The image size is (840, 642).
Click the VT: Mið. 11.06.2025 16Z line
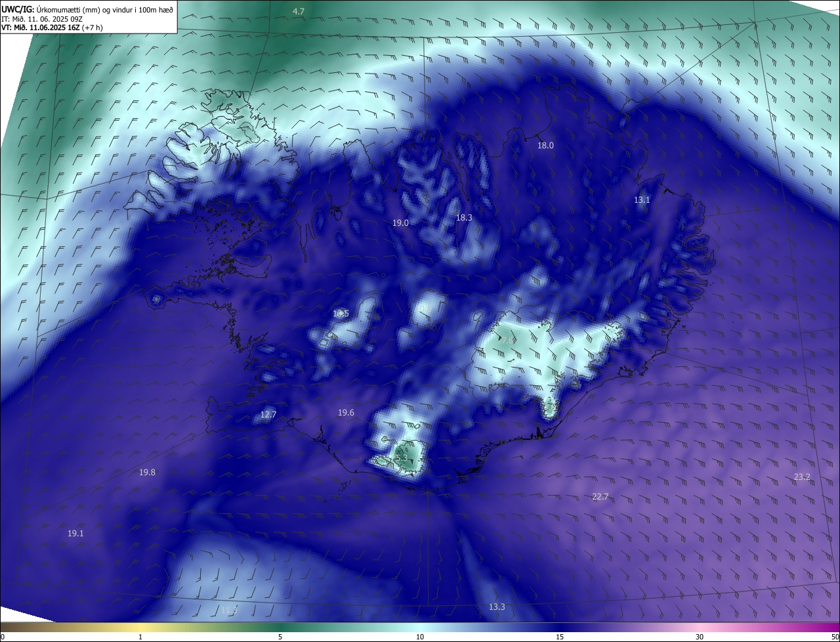52,28
